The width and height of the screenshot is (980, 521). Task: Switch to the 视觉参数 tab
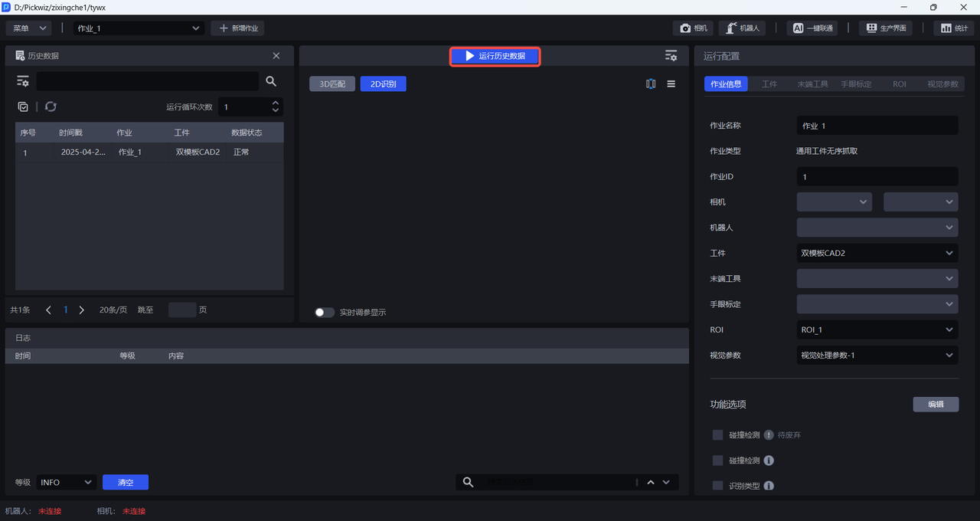[942, 84]
